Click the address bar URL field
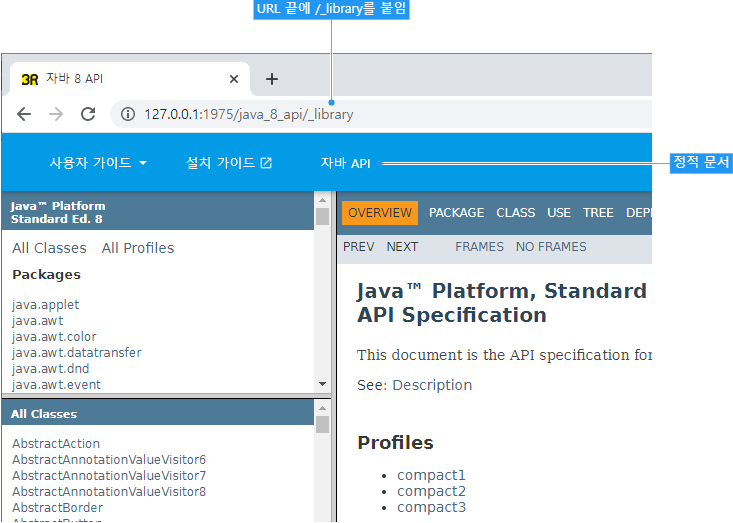 [381, 114]
